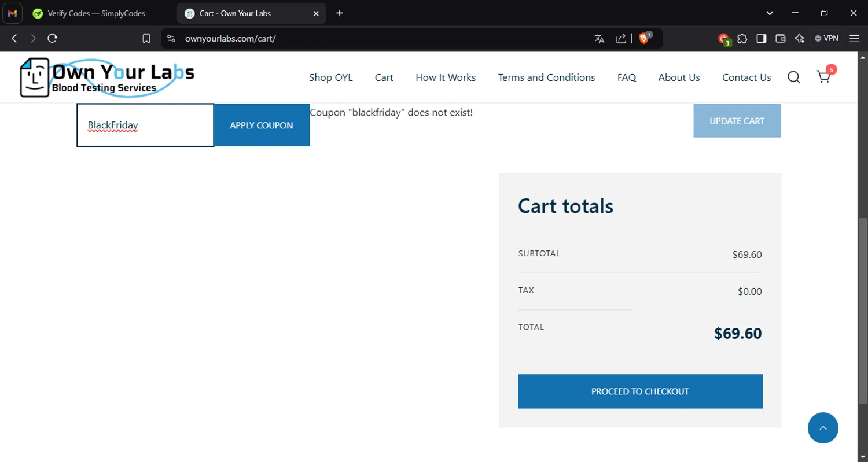Open a new browser tab
This screenshot has width=868, height=462.
coord(340,13)
